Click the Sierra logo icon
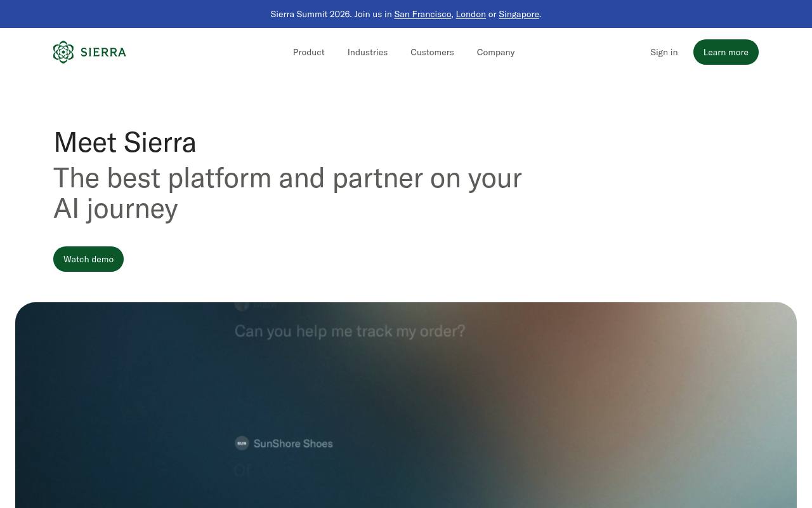 (63, 52)
